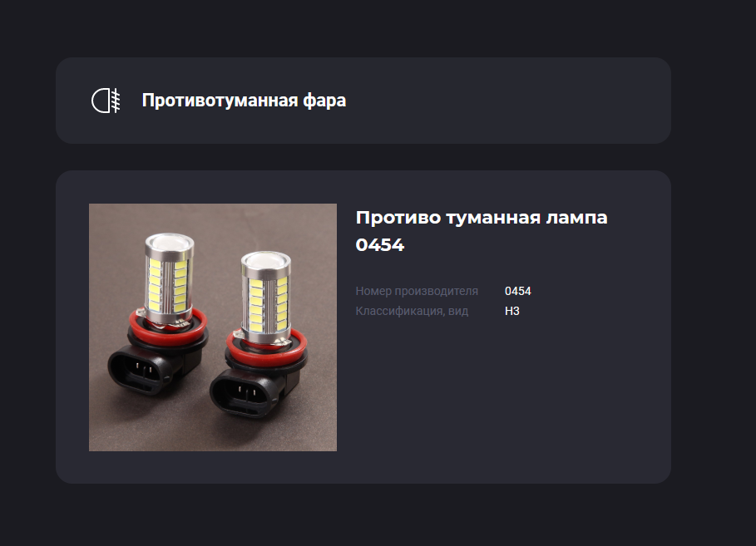
Task: Click the red ring on right bulb
Action: pos(266,345)
